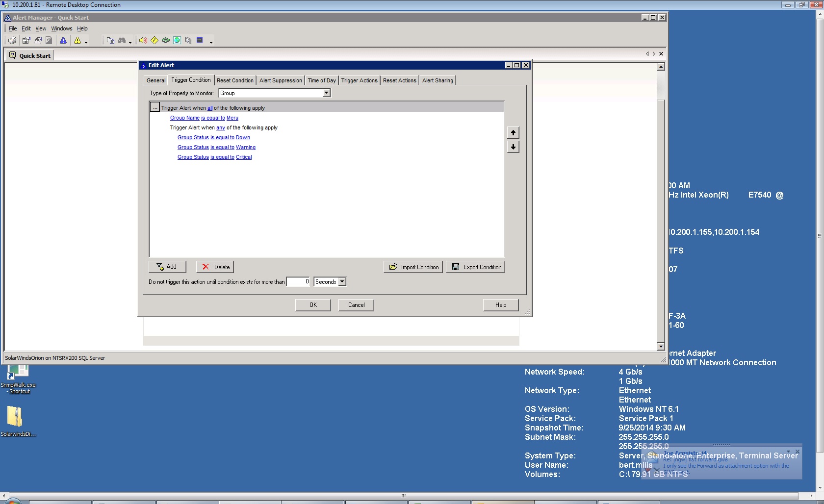824x504 pixels.
Task: Click the yellow warning triangle toolbar icon
Action: pyautogui.click(x=77, y=40)
